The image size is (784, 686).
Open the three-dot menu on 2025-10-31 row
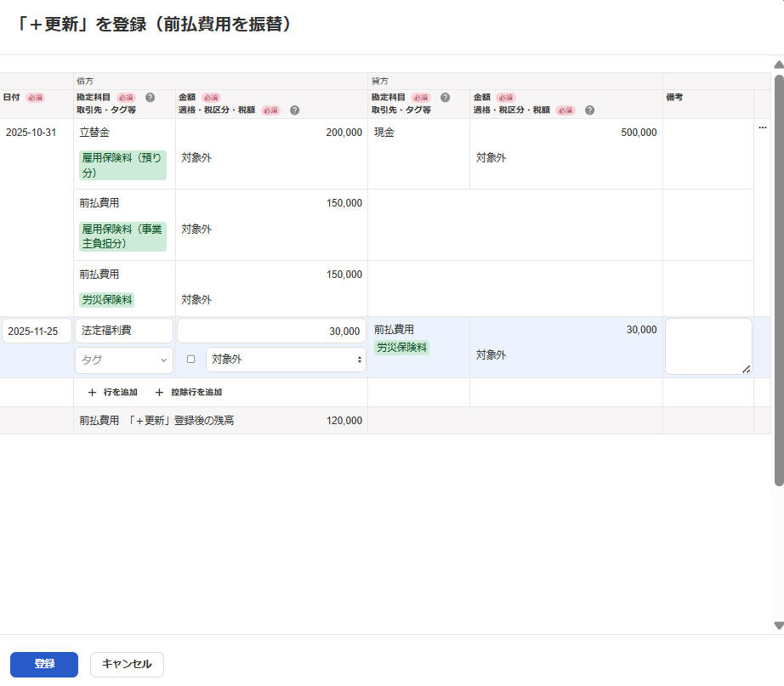point(763,128)
